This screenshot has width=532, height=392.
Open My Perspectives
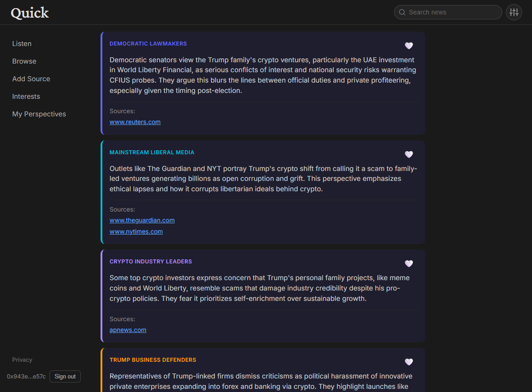[39, 114]
